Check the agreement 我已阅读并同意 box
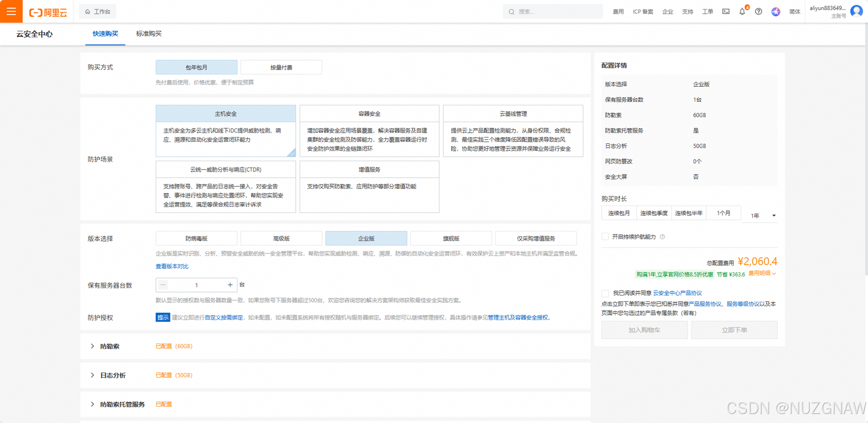The width and height of the screenshot is (868, 423). (x=605, y=293)
